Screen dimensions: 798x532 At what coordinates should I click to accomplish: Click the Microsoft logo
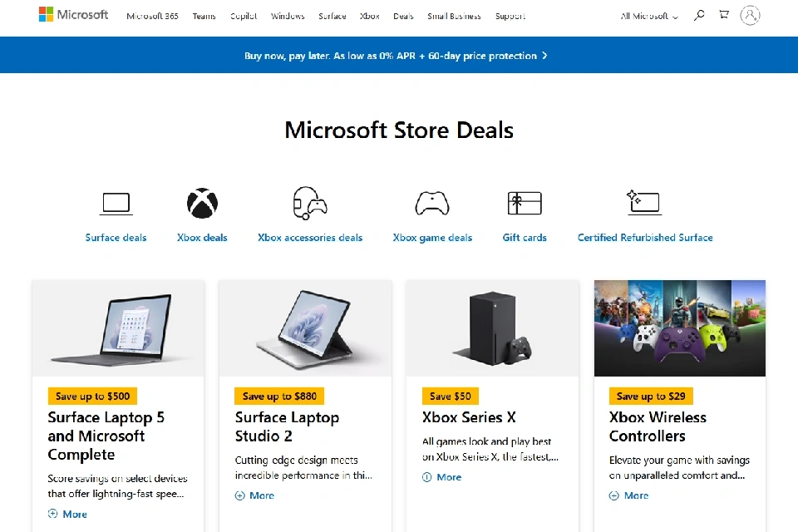pos(73,15)
